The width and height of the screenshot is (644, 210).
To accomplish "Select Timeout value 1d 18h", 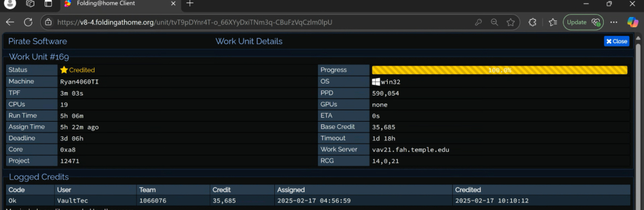I will click(x=383, y=138).
